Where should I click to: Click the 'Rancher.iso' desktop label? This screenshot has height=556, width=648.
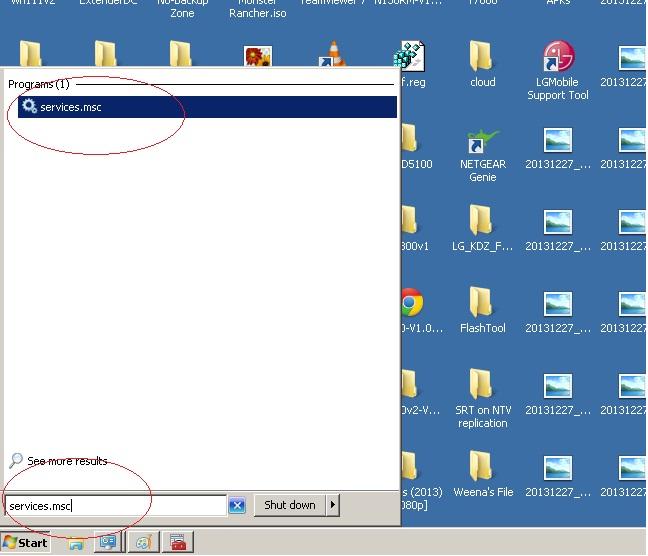click(x=257, y=13)
